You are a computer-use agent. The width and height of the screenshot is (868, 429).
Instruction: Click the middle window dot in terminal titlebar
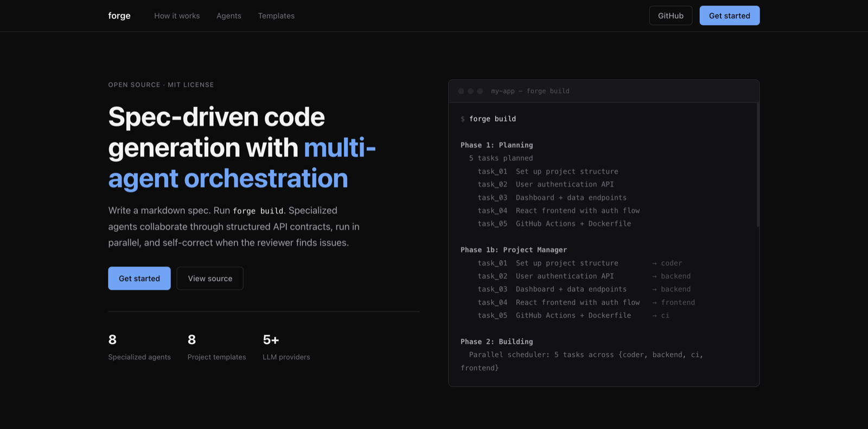pos(470,91)
